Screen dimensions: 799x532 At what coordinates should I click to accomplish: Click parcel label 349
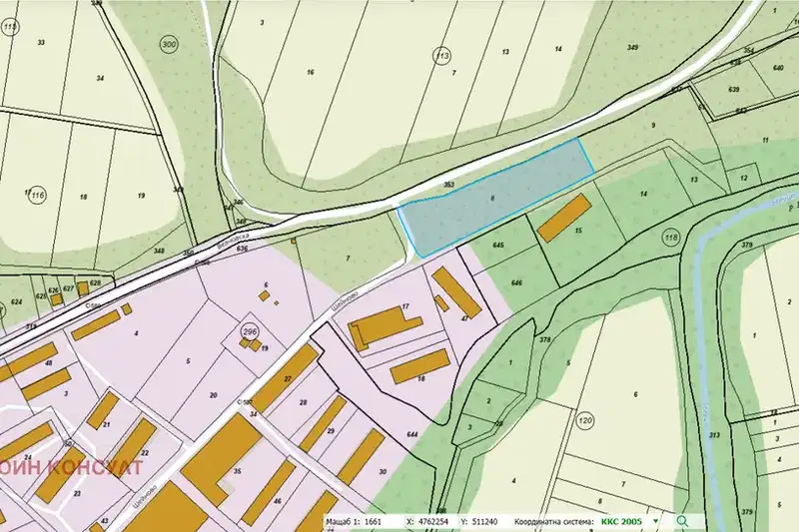pyautogui.click(x=633, y=48)
